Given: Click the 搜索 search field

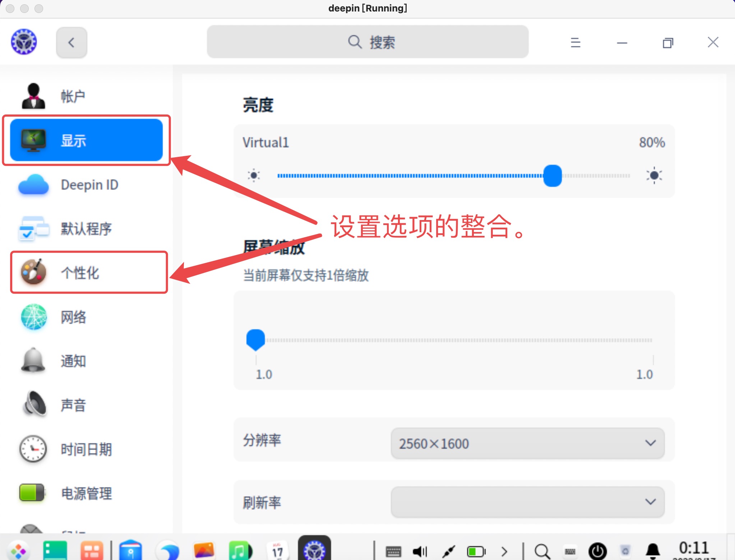Looking at the screenshot, I should [367, 42].
